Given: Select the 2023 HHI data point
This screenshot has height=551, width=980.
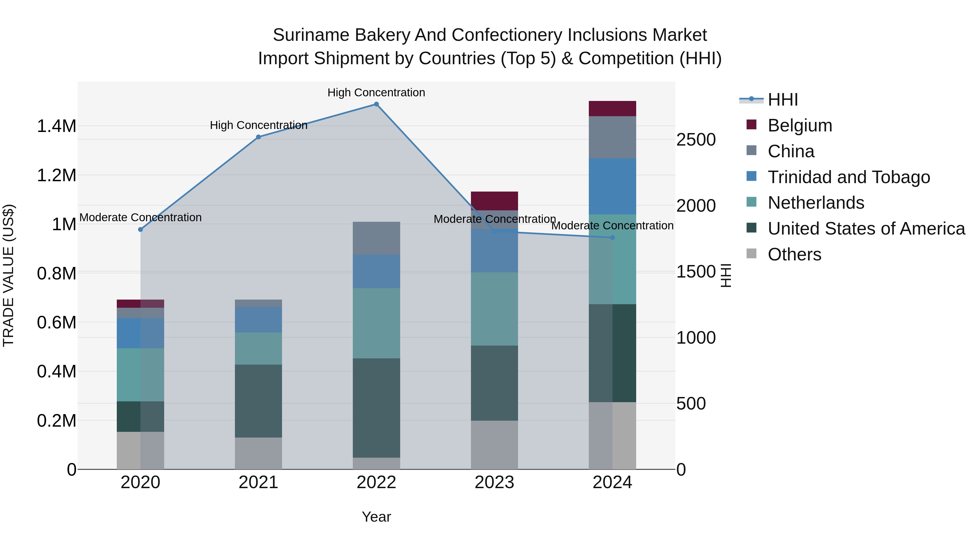Looking at the screenshot, I should tap(494, 231).
